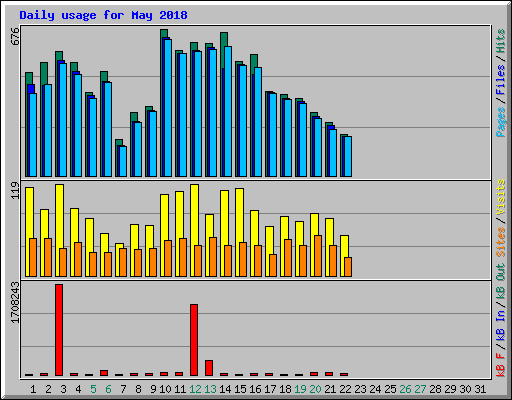Click the 1708243 kB axis value
Screen dimensions: 512x400
pos(15,303)
